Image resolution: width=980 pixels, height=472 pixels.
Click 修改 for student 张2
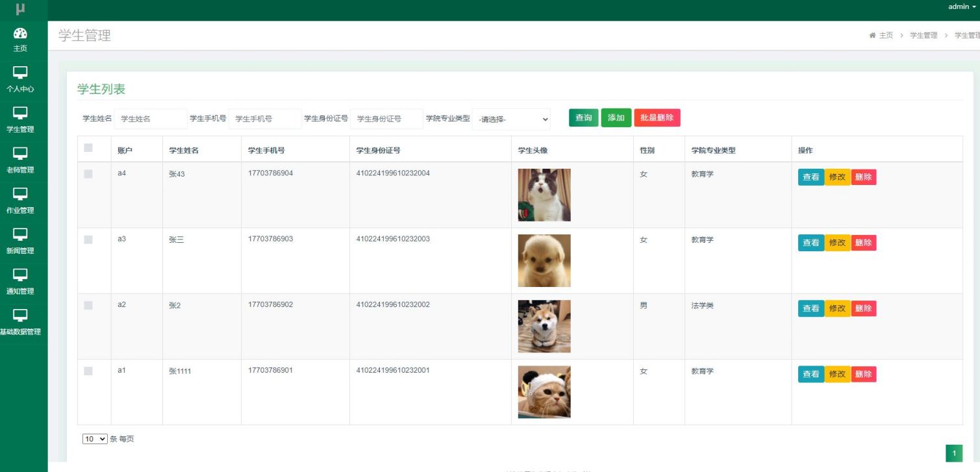pyautogui.click(x=838, y=308)
